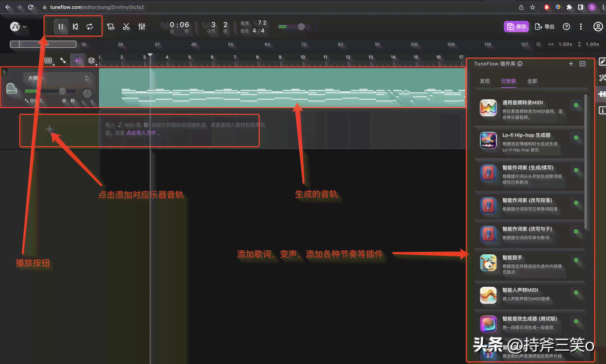Toggle installed check for 智能作词家 (改写段落)
Image resolution: width=606 pixels, height=364 pixels.
576,203
